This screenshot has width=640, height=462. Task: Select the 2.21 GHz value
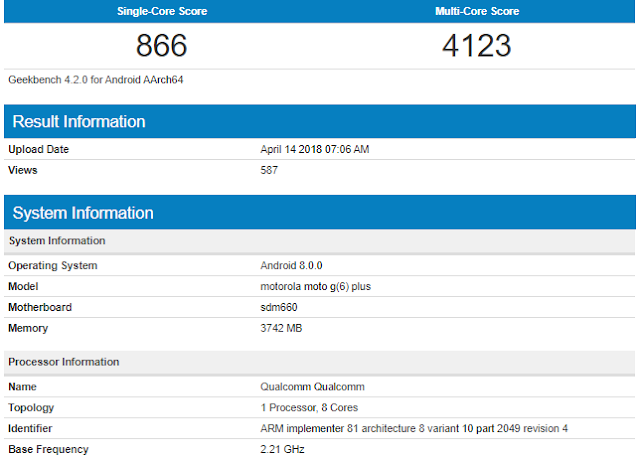[282, 449]
